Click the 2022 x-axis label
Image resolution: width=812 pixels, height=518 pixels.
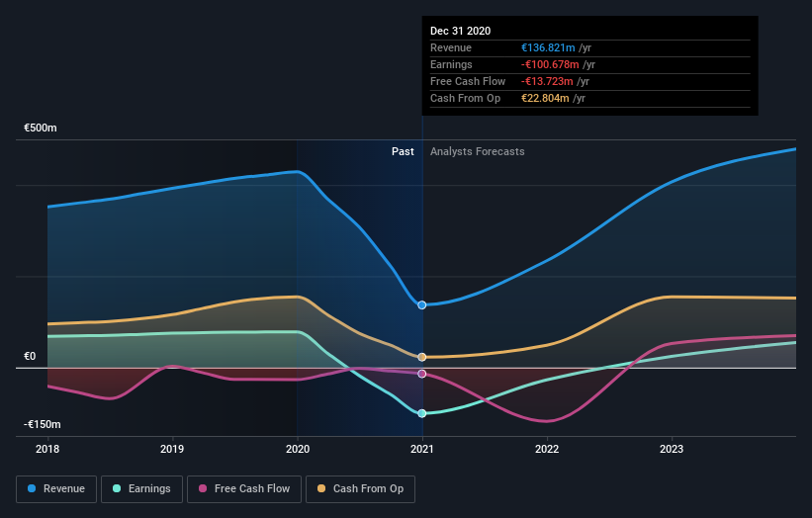547,449
